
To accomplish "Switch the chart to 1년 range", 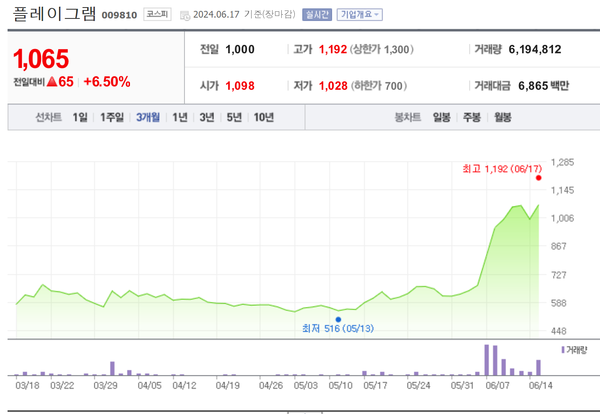I will click(x=179, y=117).
